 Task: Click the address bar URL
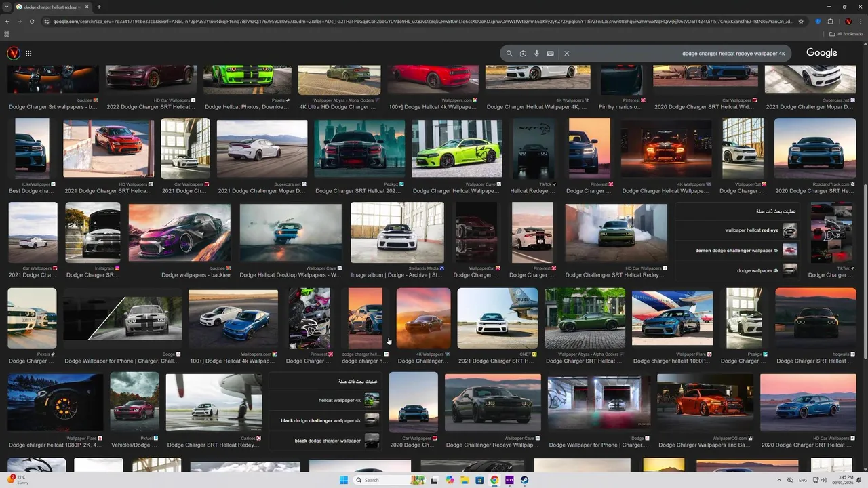click(x=422, y=21)
